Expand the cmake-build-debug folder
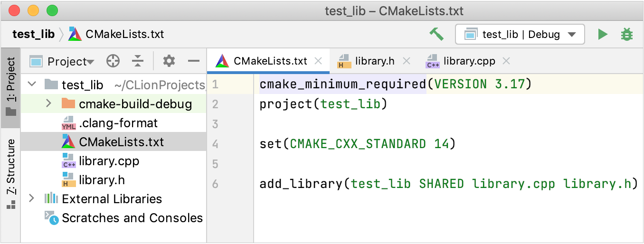This screenshot has height=244, width=644. point(48,103)
